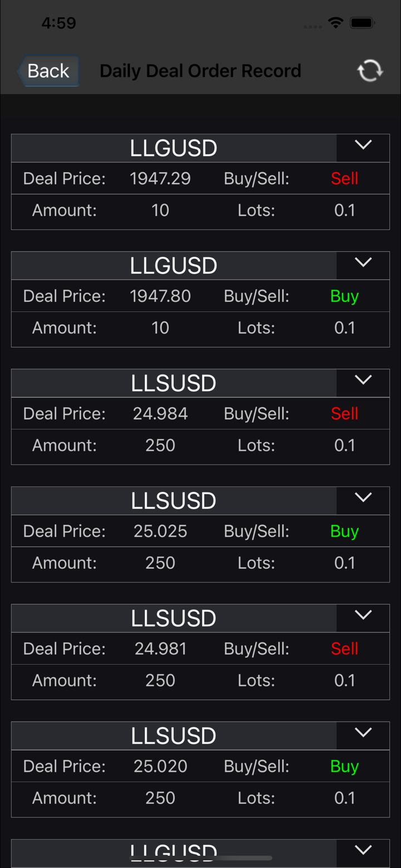The image size is (401, 868).
Task: Tap the Amount 250 of the 24.984 order
Action: 160,446
